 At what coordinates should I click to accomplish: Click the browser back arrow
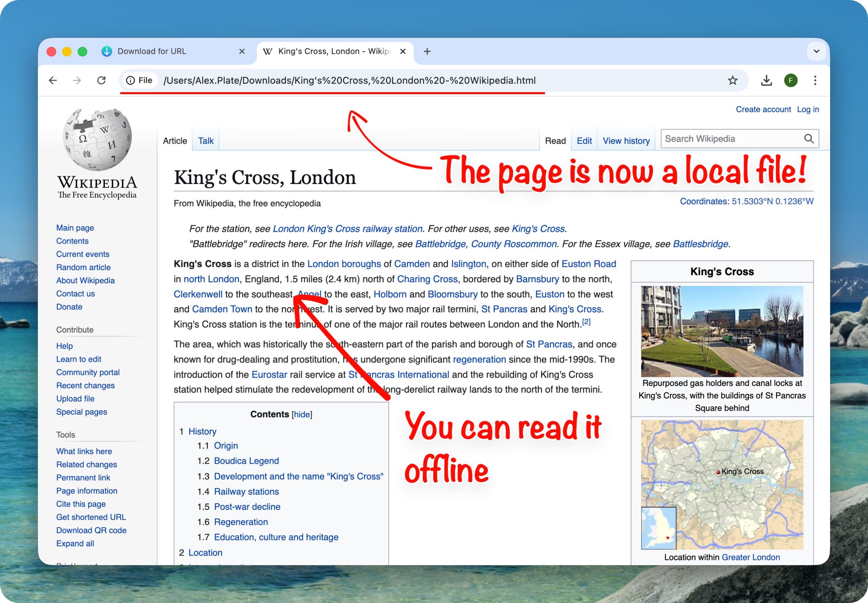(x=53, y=80)
